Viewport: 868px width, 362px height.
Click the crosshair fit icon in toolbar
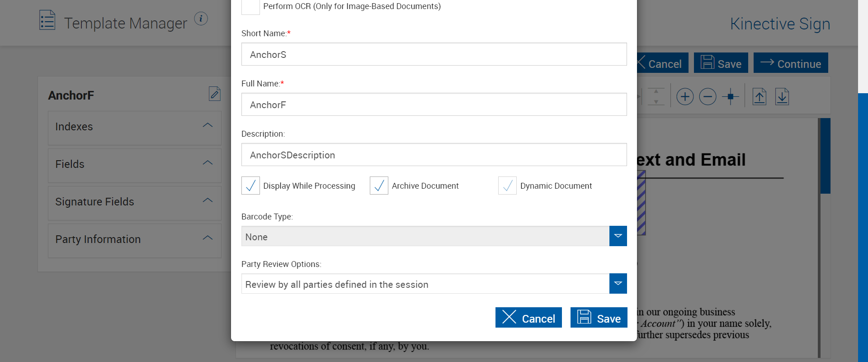click(x=730, y=96)
